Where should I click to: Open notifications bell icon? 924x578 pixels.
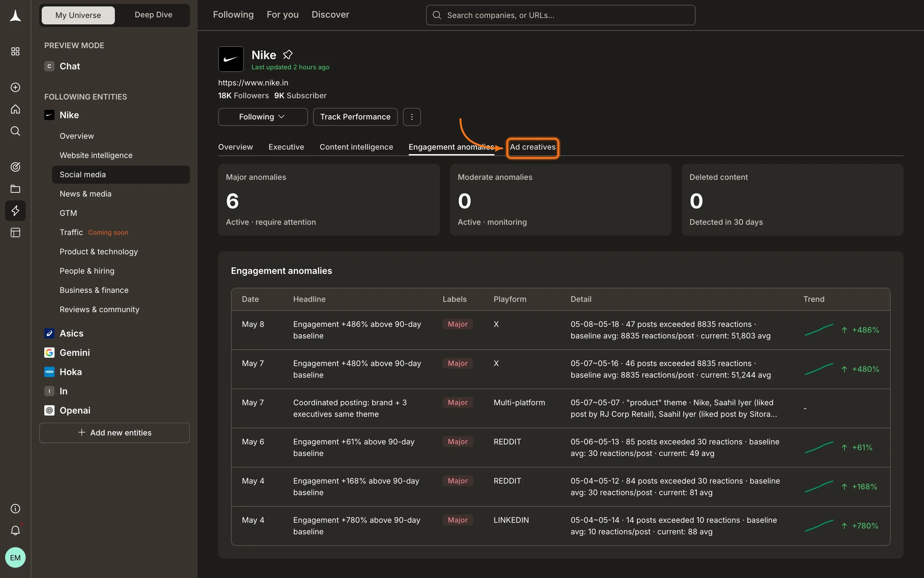click(15, 530)
